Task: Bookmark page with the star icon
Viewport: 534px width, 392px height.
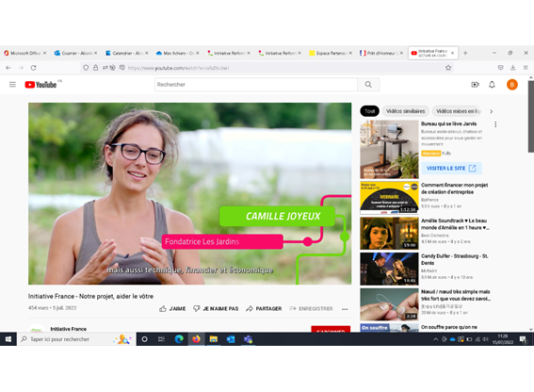Action: pyautogui.click(x=448, y=68)
